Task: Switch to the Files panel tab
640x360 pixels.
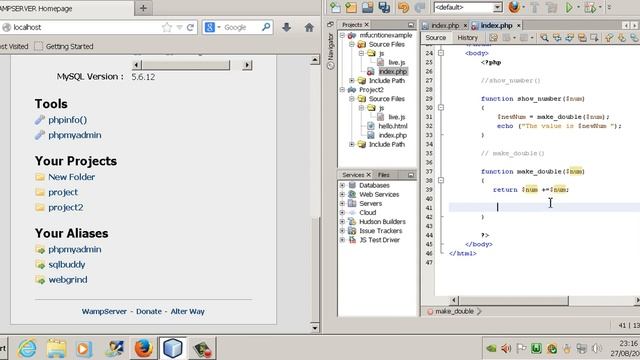Action: point(383,175)
